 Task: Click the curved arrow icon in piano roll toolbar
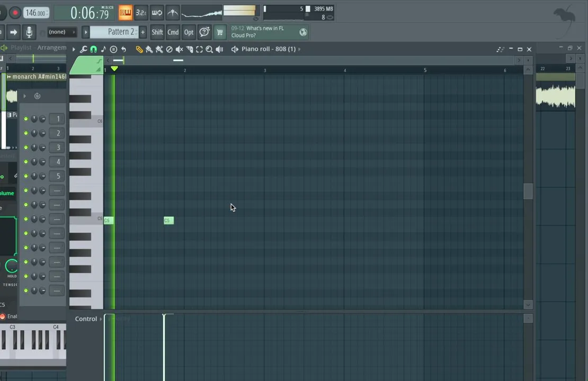[x=123, y=49]
